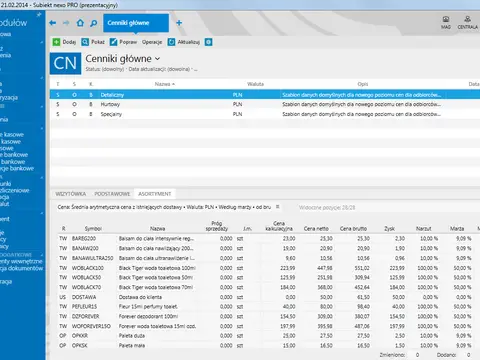This screenshot has width=480, height=360.
Task: Click the green Dodaj add icon
Action: [x=56, y=42]
